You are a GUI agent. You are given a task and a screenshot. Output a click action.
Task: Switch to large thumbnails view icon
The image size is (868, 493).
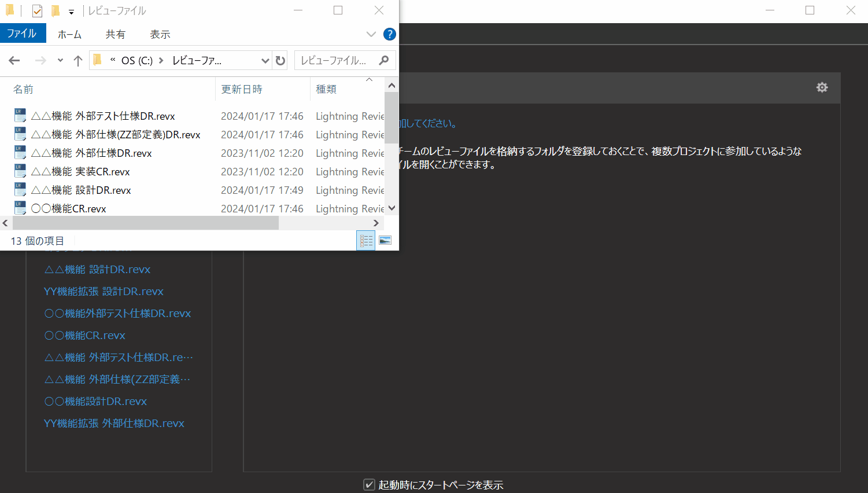coord(385,241)
